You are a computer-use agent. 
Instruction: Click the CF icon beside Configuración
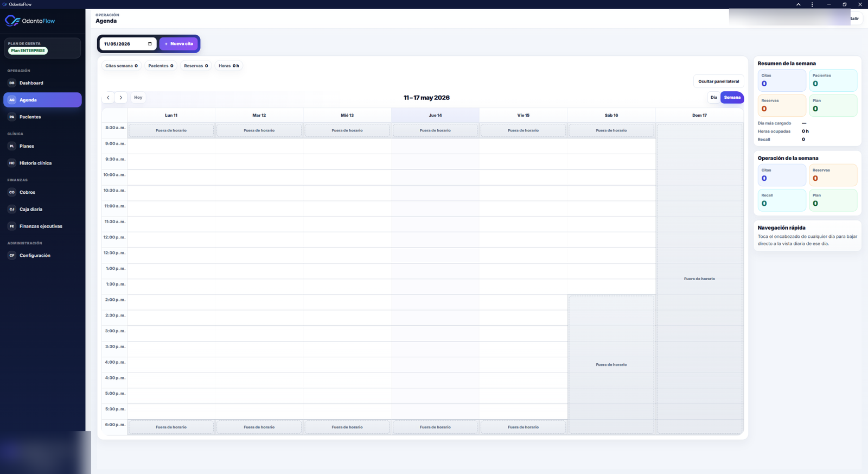pyautogui.click(x=12, y=255)
